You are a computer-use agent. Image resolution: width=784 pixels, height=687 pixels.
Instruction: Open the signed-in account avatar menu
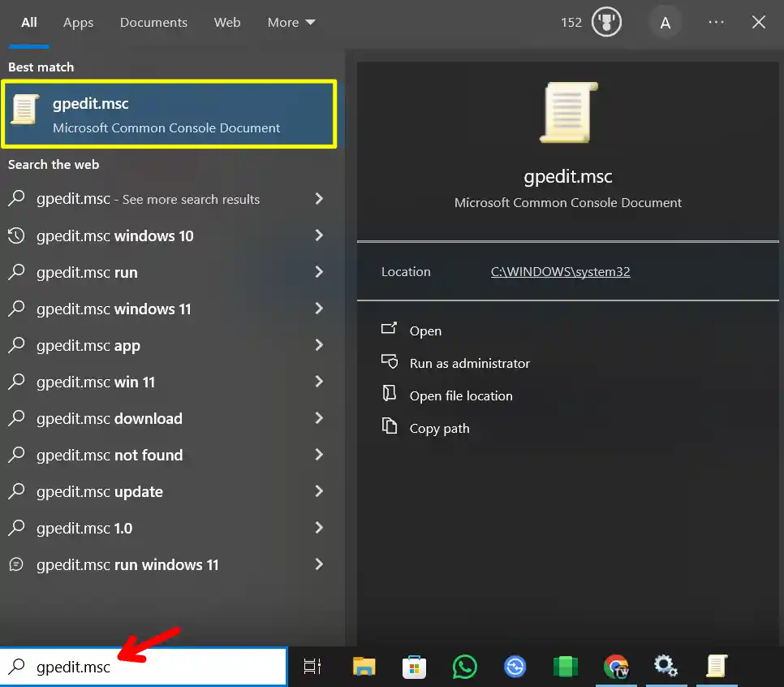pos(666,22)
